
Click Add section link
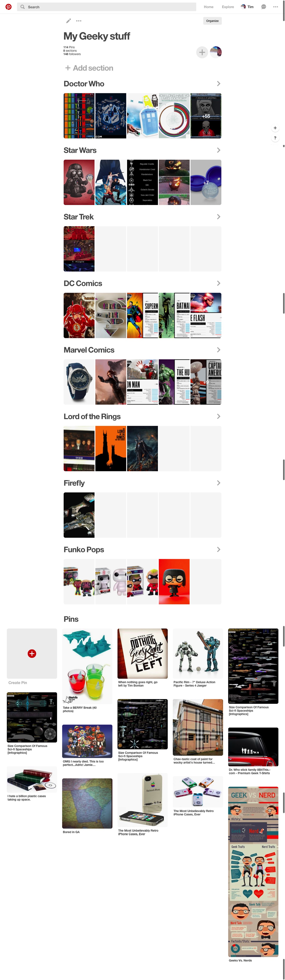tap(89, 68)
